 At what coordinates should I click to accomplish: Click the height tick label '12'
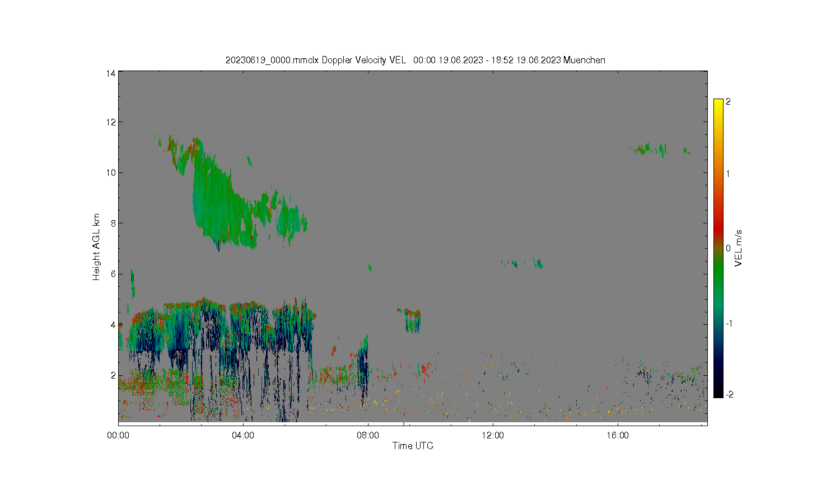tap(111, 122)
